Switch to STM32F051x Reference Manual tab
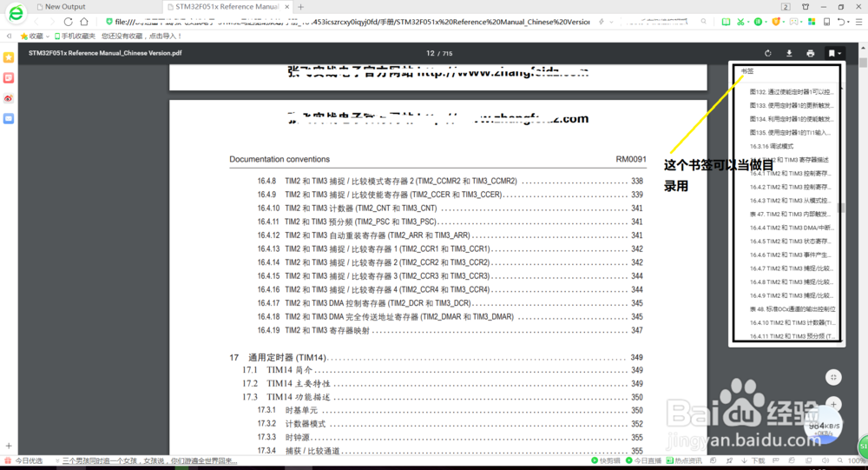This screenshot has height=470, width=868. (x=224, y=7)
